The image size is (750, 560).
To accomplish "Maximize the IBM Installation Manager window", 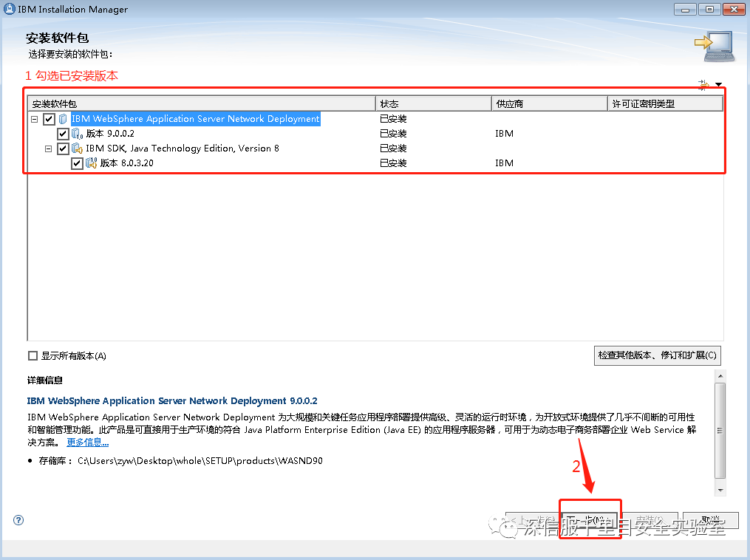I will [x=709, y=9].
